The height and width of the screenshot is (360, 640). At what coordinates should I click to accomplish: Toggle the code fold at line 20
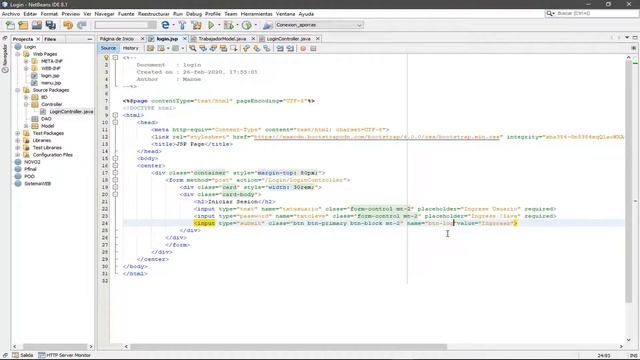tap(116, 194)
